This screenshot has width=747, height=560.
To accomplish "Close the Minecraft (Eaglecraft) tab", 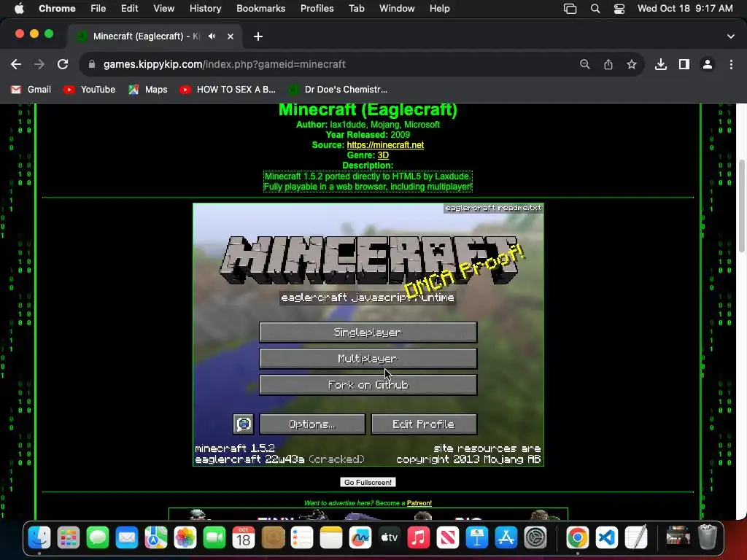I will click(x=231, y=36).
